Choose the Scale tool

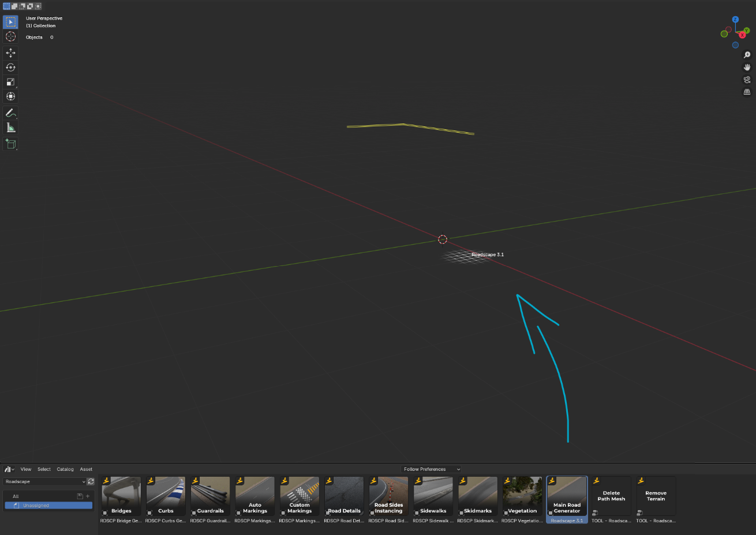(10, 82)
